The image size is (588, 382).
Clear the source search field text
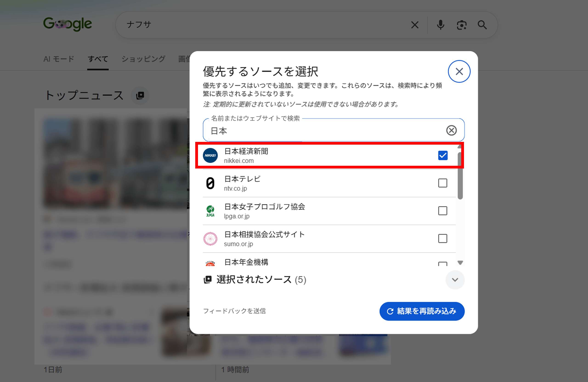[451, 130]
